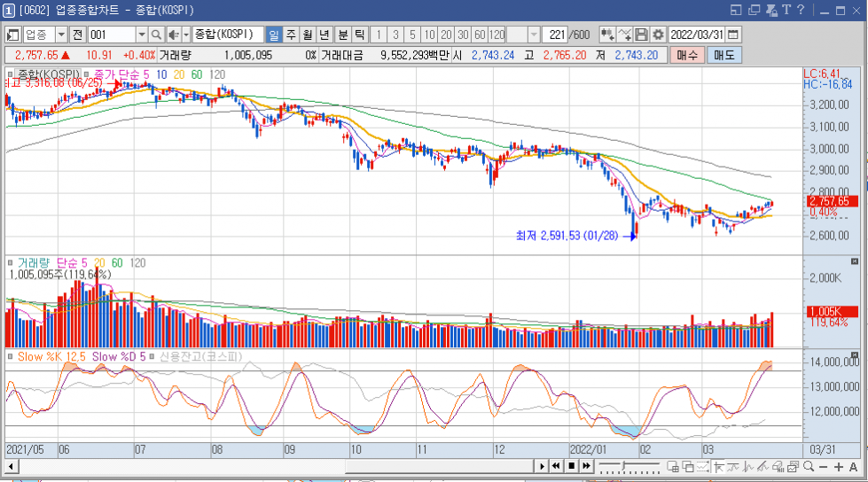868x482 pixels.
Task: Expand the 업종 type dropdown arrow
Action: coord(61,35)
